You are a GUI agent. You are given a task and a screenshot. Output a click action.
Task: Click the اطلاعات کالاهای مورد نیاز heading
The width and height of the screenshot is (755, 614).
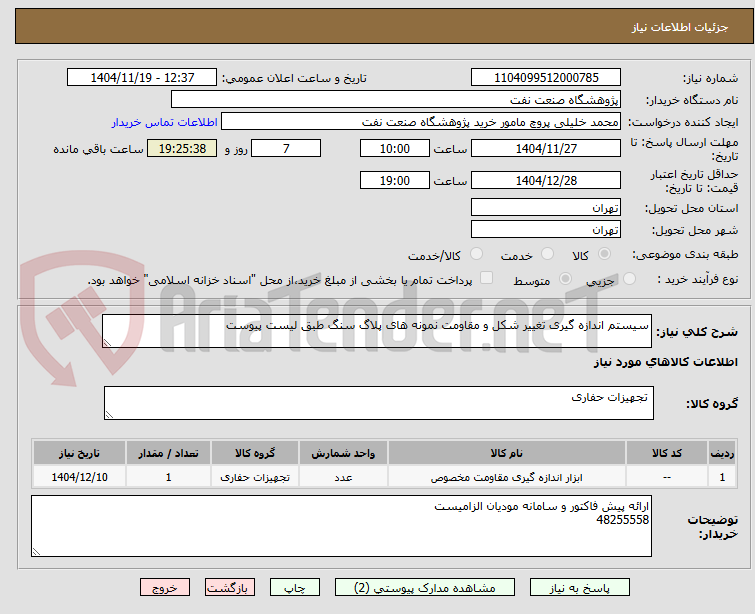point(665,362)
